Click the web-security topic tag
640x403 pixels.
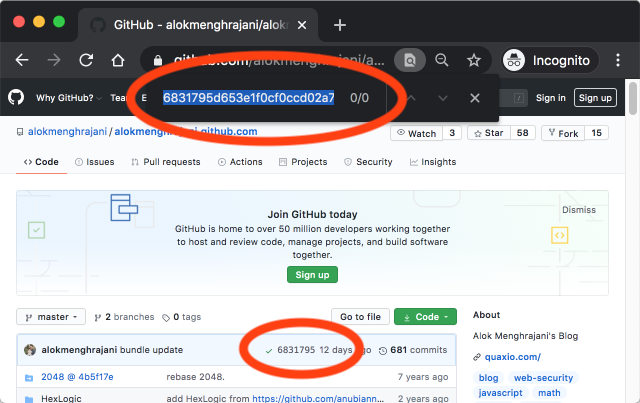[543, 378]
